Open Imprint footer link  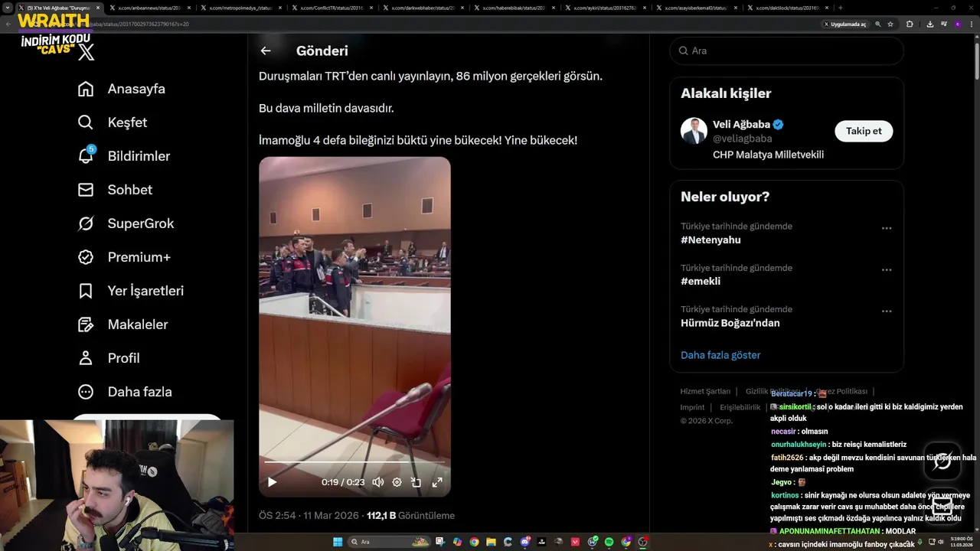coord(692,407)
